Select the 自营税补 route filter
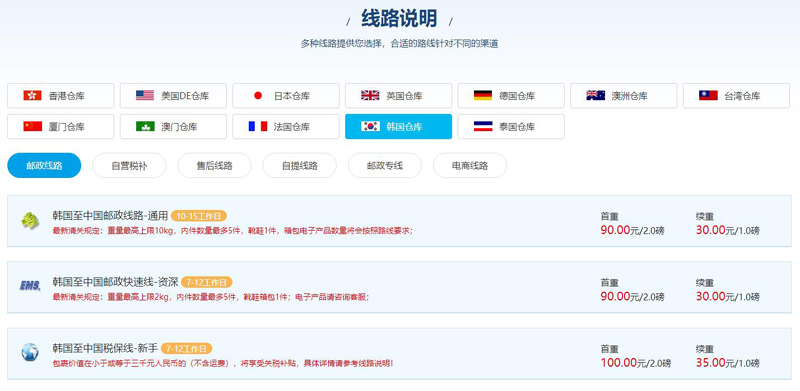This screenshot has width=800, height=391. pos(130,165)
